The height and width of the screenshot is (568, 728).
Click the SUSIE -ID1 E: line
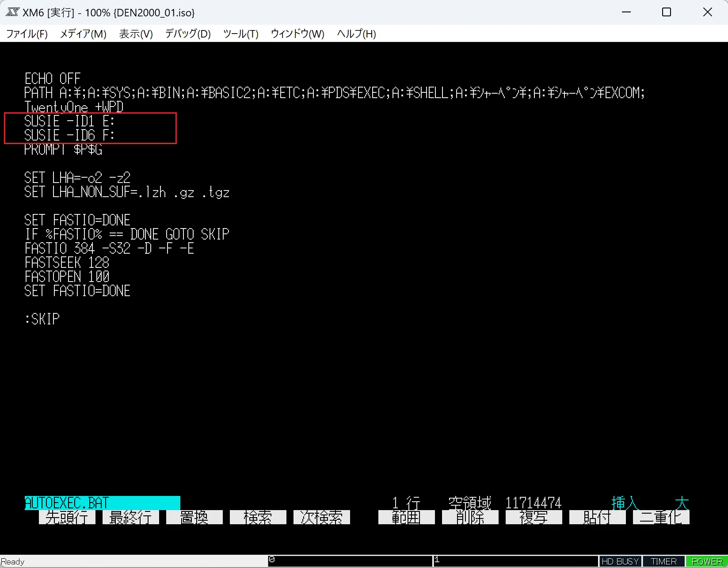click(69, 121)
